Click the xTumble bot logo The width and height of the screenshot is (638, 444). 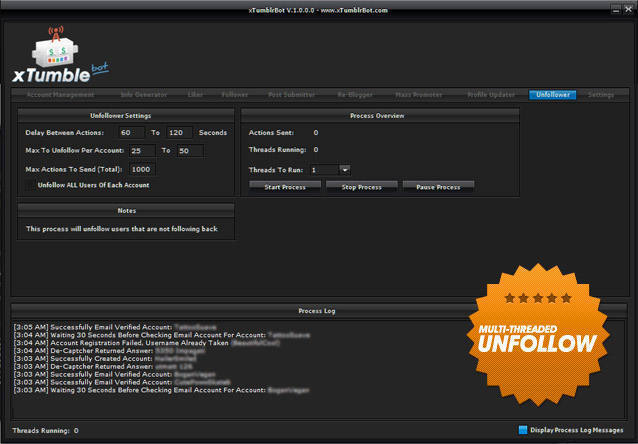coord(61,55)
